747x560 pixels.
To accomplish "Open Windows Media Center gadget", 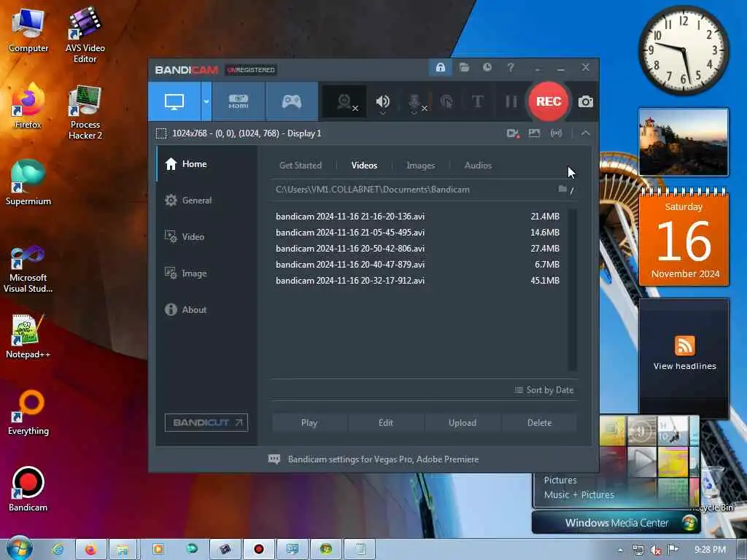I will point(616,523).
